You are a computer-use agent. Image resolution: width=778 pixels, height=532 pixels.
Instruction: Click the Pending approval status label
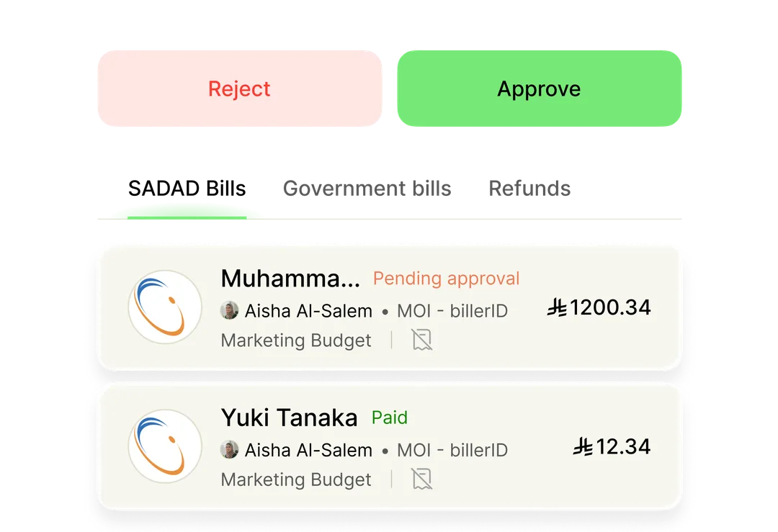coord(446,278)
